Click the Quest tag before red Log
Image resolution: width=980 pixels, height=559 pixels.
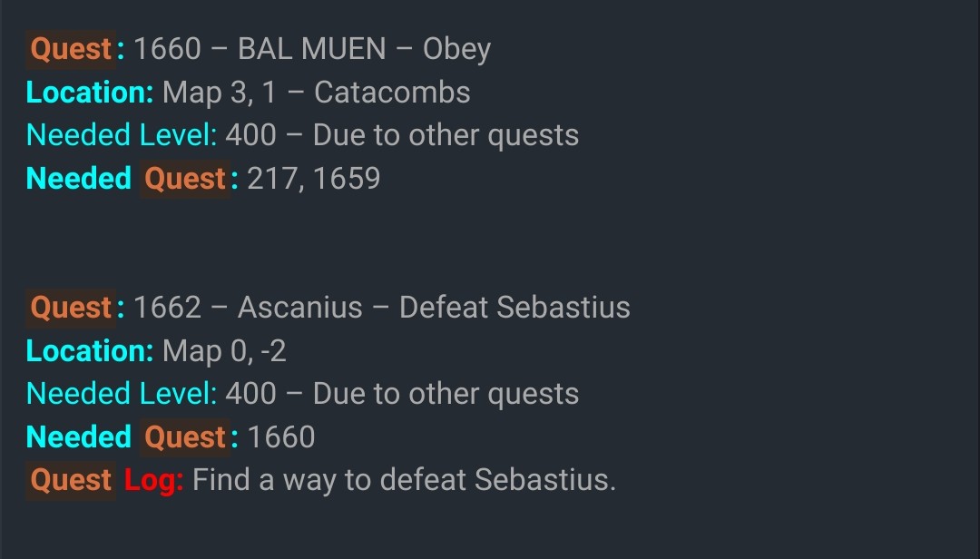[71, 480]
